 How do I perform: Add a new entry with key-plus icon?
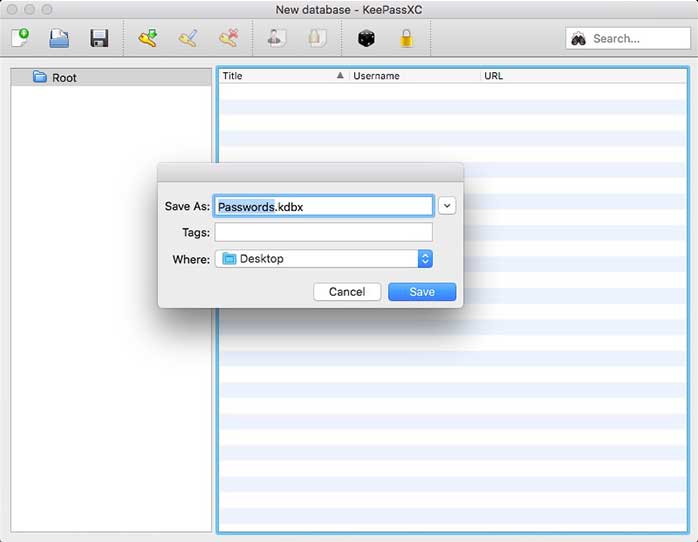pyautogui.click(x=148, y=38)
